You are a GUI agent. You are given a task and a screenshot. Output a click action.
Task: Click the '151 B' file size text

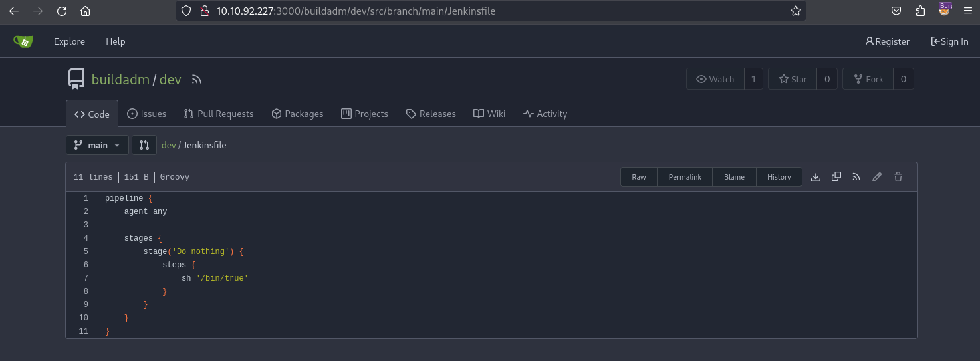pyautogui.click(x=136, y=177)
